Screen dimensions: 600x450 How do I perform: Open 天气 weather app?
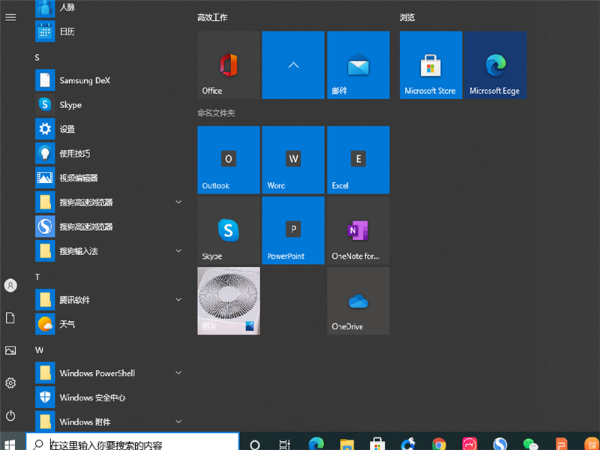[x=109, y=324]
